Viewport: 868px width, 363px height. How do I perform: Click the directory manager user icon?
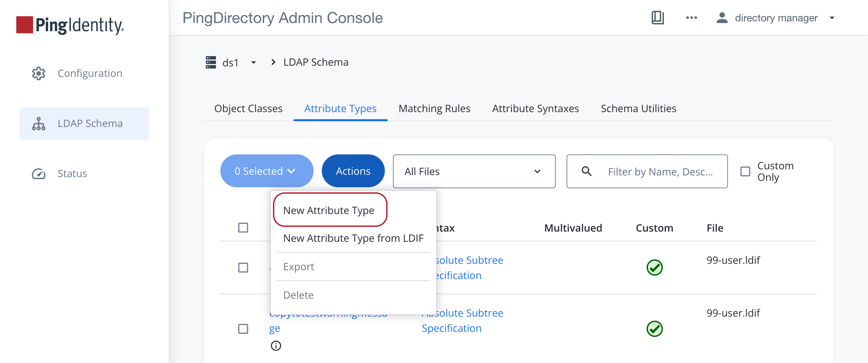(722, 18)
